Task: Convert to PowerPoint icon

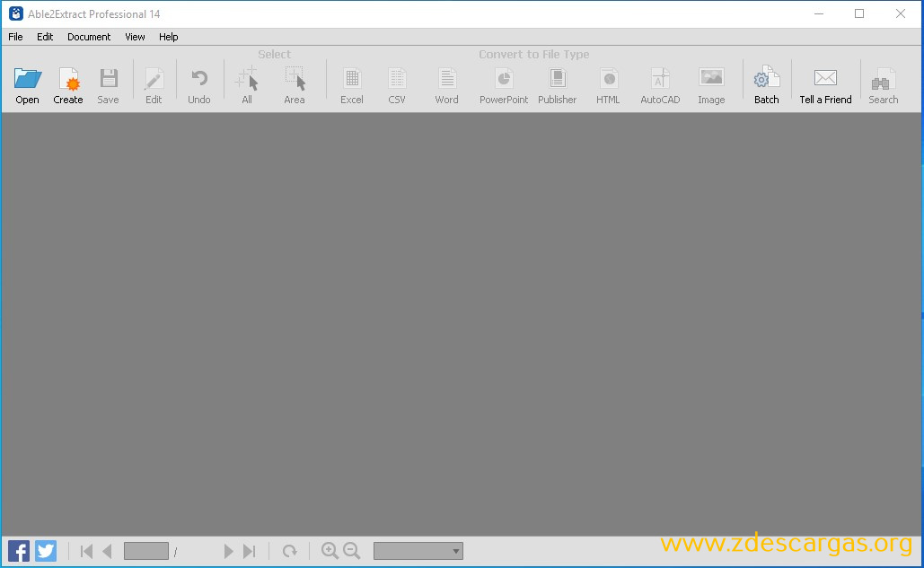Action: [x=504, y=78]
